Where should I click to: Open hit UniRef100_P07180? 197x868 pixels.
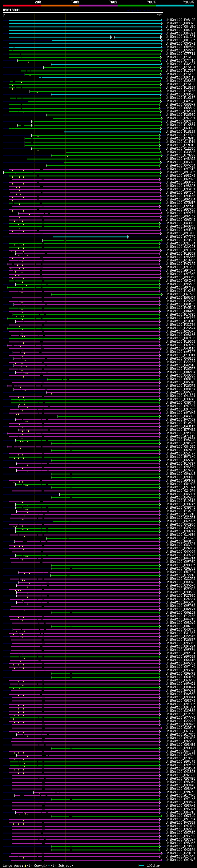[x=180, y=338]
